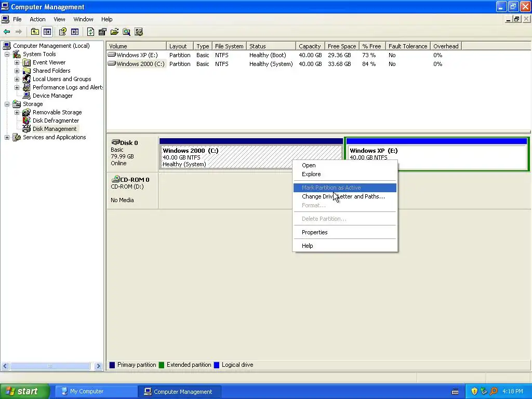This screenshot has height=399, width=532.
Task: Click the Services and Applications icon
Action: [17, 137]
